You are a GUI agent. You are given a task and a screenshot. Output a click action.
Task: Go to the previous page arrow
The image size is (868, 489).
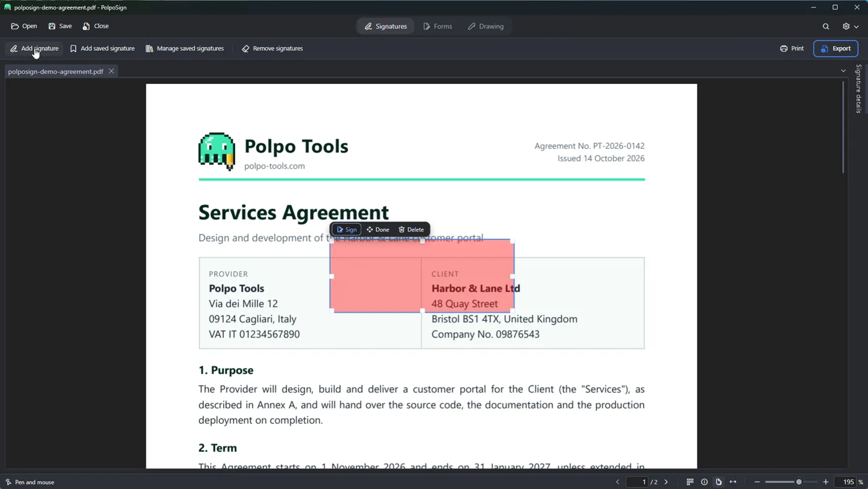[x=618, y=482]
